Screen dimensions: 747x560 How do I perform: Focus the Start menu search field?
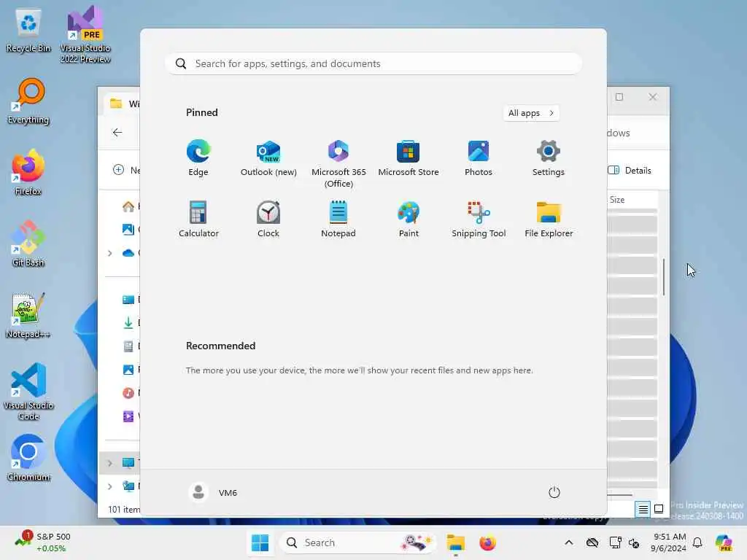pyautogui.click(x=373, y=64)
